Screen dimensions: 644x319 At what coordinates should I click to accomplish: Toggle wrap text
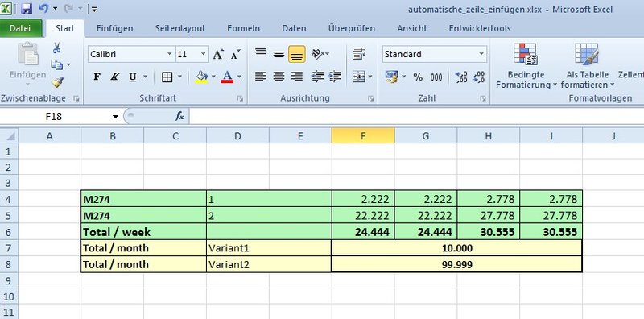click(359, 54)
